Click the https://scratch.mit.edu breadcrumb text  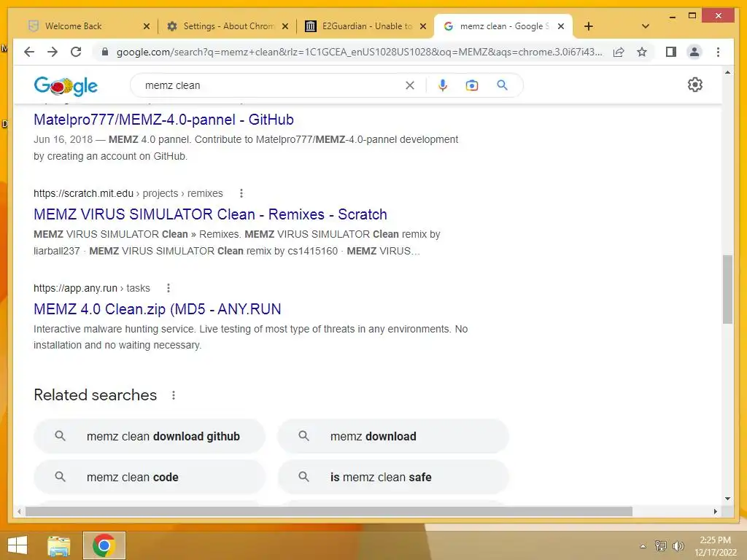click(x=83, y=193)
